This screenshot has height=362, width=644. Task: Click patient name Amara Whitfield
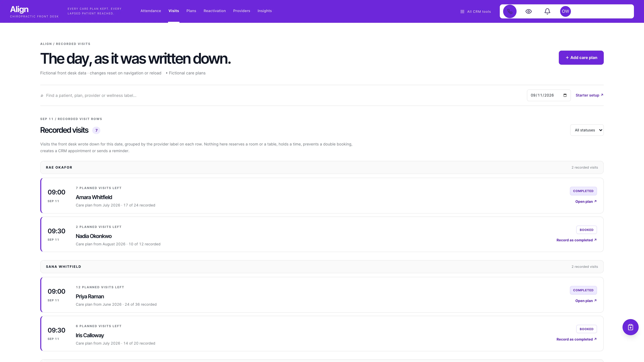pyautogui.click(x=94, y=197)
